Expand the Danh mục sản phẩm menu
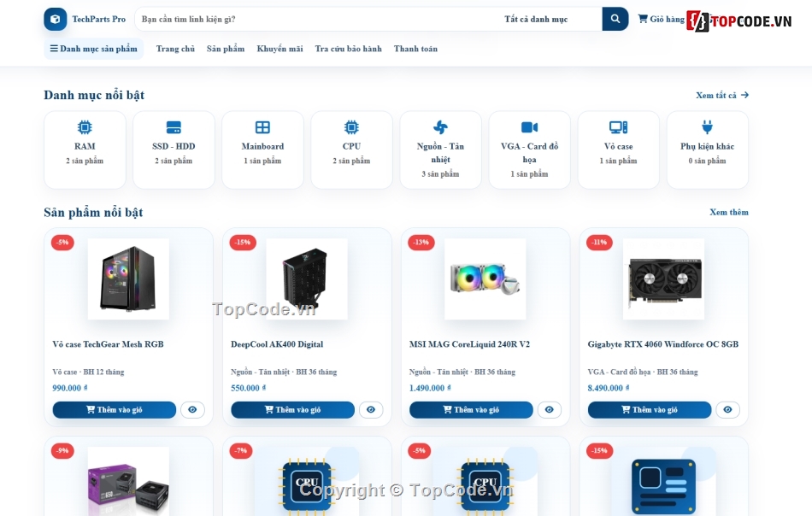 point(94,49)
